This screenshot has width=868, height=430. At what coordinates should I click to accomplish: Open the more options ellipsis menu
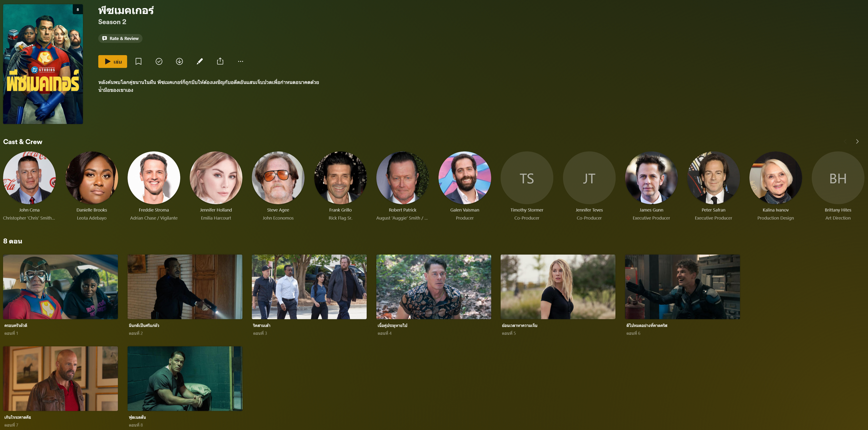(x=240, y=61)
